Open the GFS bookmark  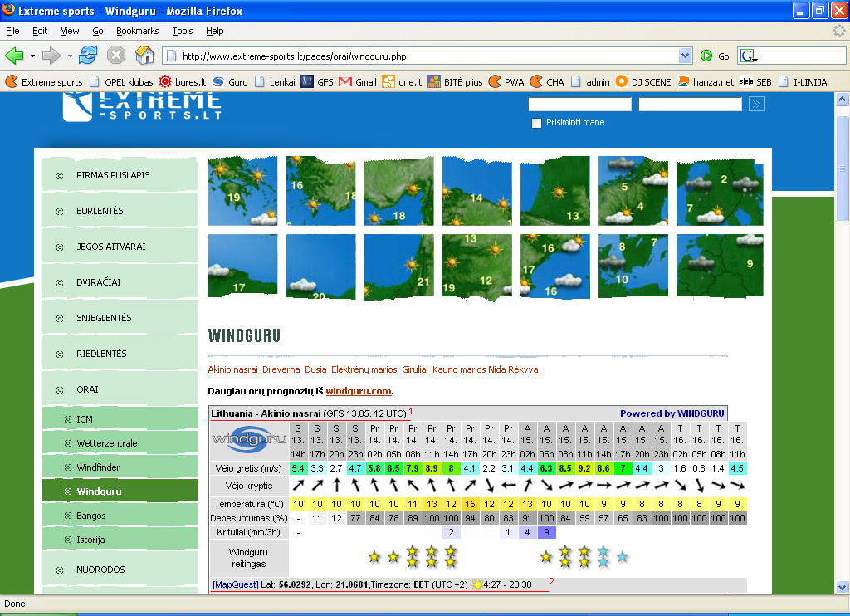pyautogui.click(x=317, y=82)
